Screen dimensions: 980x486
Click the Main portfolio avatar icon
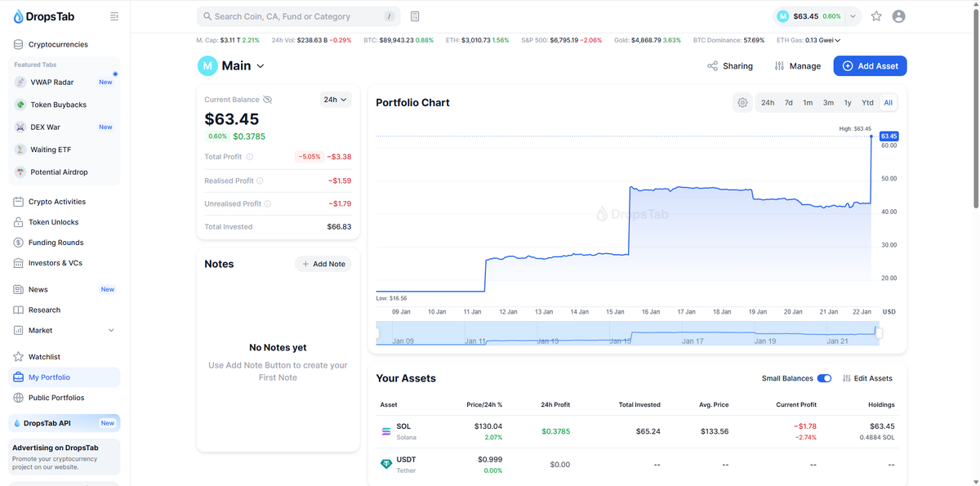pyautogui.click(x=207, y=65)
